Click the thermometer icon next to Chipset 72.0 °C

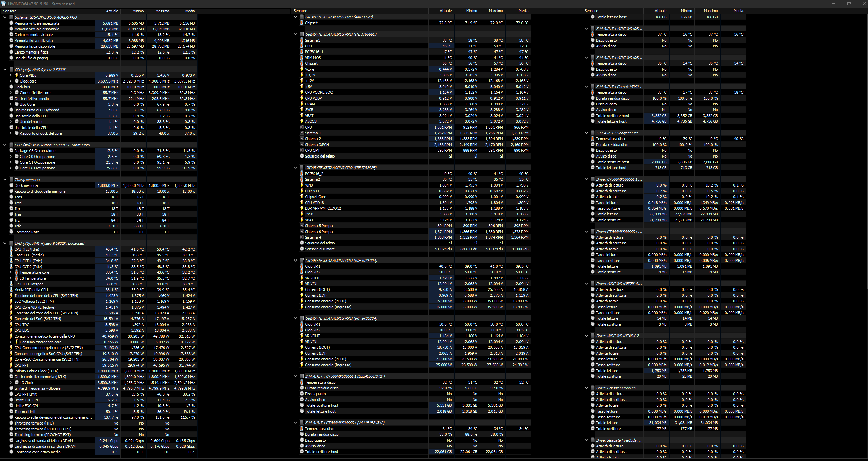(301, 23)
